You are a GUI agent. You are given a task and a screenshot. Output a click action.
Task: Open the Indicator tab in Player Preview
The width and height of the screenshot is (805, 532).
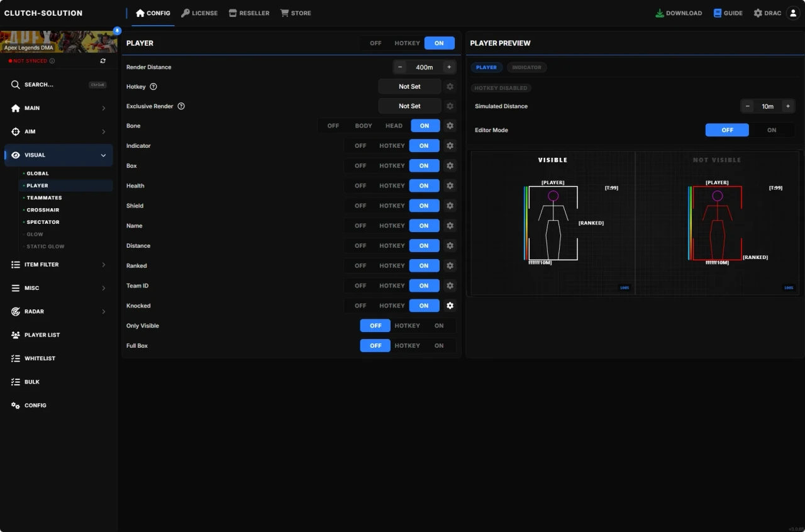click(527, 67)
